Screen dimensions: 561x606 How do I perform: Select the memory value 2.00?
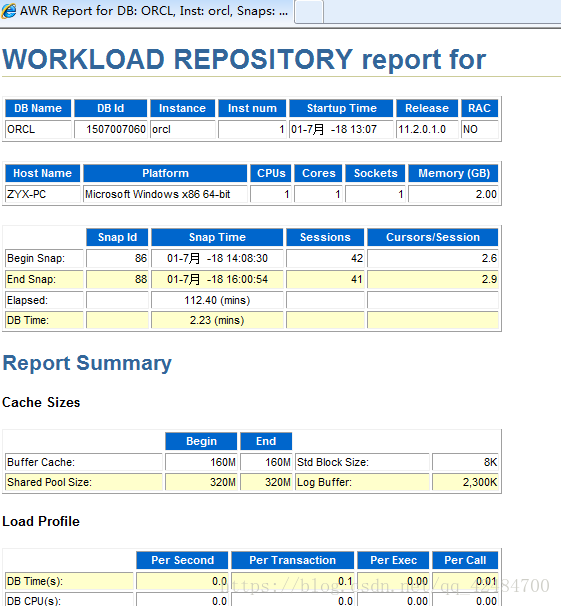(x=454, y=194)
